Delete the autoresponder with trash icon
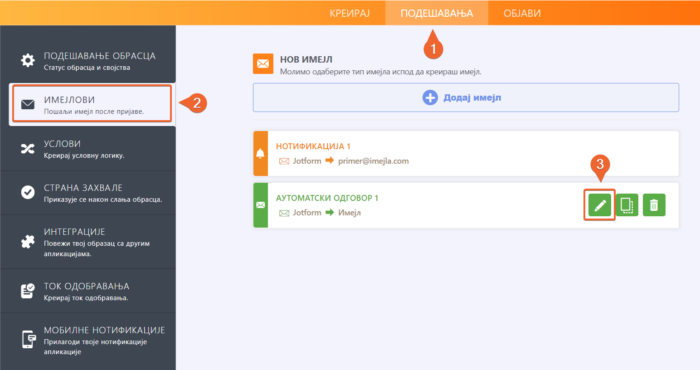Image resolution: width=700 pixels, height=370 pixels. [654, 205]
